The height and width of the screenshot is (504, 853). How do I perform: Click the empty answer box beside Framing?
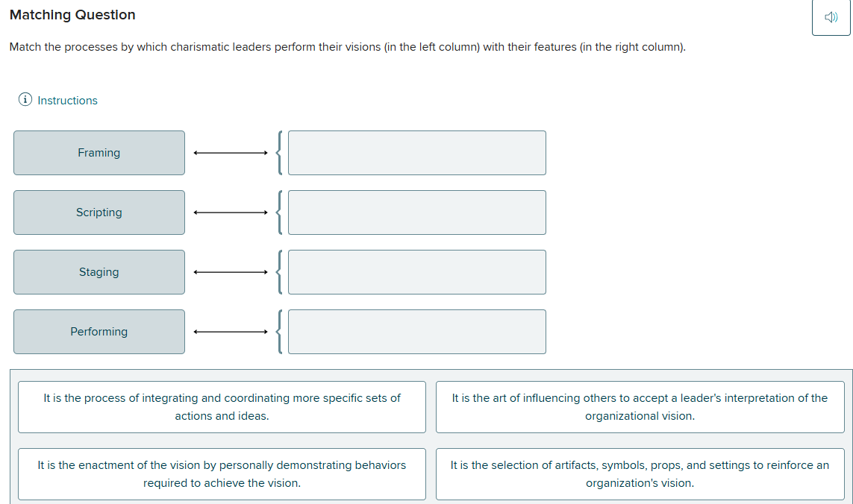[x=416, y=152]
